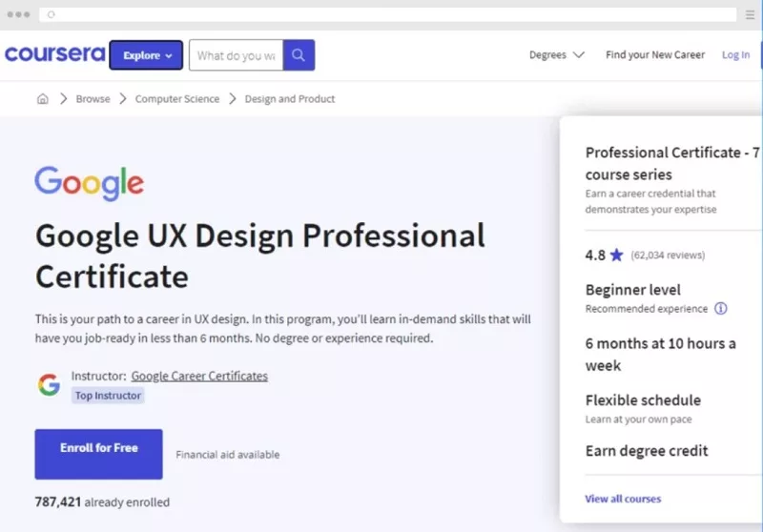Screen dimensions: 763x532
Task: Open the Explore dropdown menu
Action: 146,55
